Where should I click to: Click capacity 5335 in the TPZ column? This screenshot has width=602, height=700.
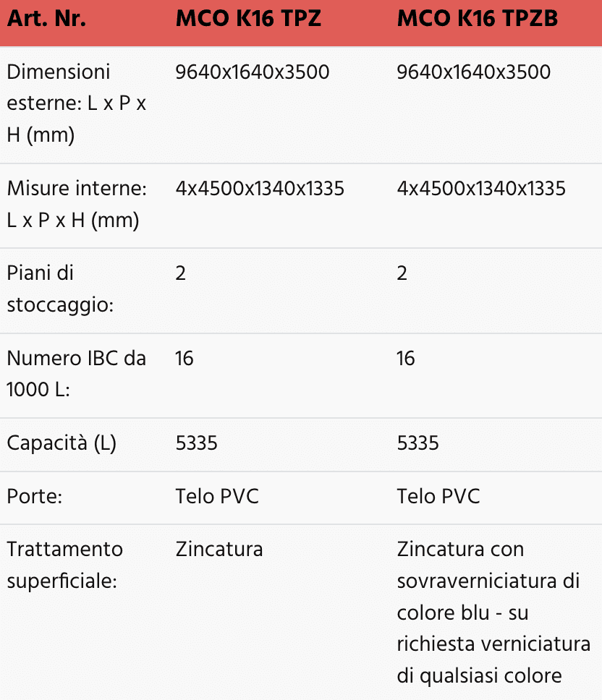(x=196, y=443)
